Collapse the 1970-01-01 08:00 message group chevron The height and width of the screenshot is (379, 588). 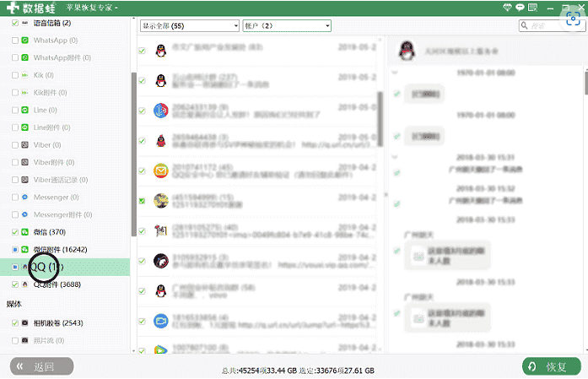click(x=395, y=73)
